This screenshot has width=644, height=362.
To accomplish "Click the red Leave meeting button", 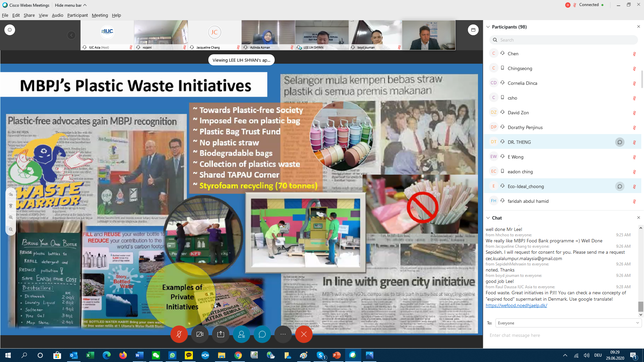I will click(304, 334).
